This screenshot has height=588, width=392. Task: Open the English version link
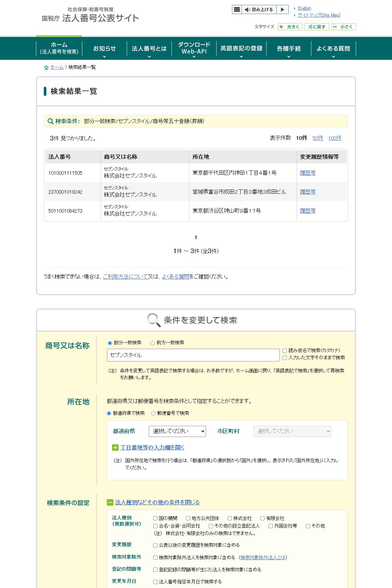coord(304,8)
